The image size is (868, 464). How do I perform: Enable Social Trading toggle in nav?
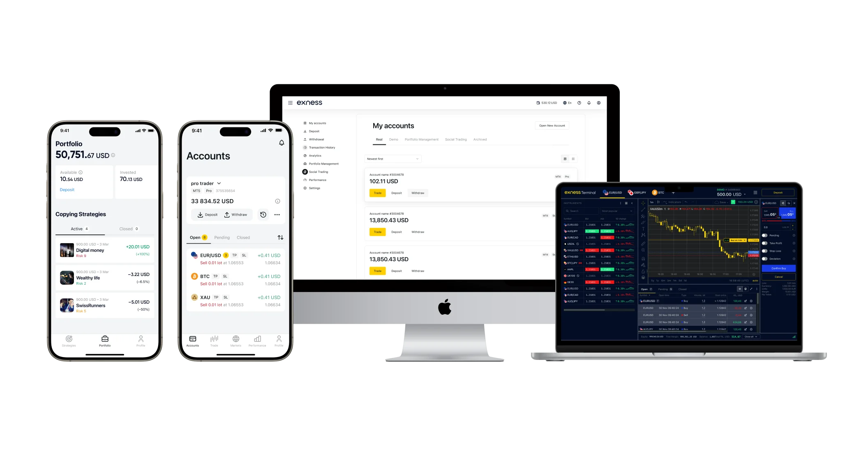[317, 172]
